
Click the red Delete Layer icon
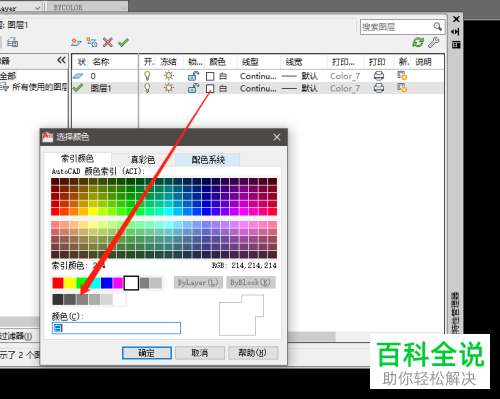pos(108,42)
